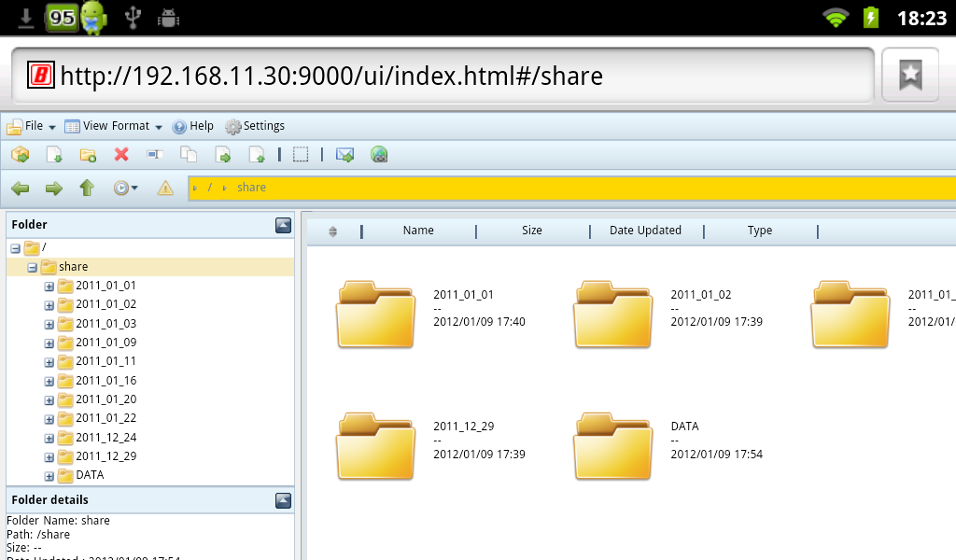This screenshot has height=560, width=956.
Task: Expand DATA node in the tree
Action: [x=49, y=477]
